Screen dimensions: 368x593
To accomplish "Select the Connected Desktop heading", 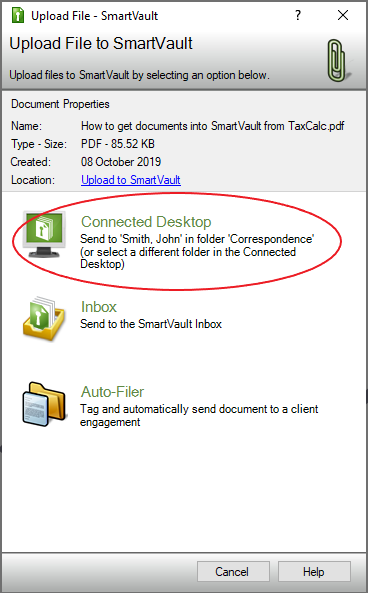I will [x=146, y=222].
